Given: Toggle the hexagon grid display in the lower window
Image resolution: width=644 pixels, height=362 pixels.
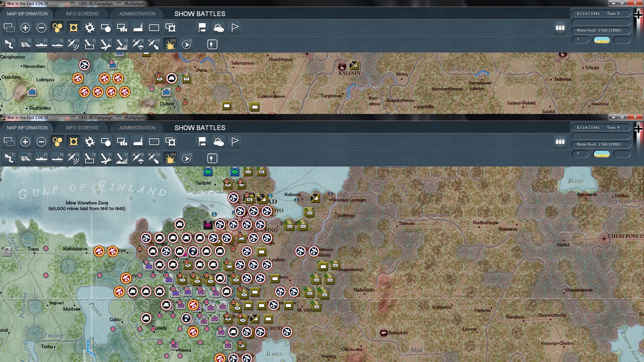Looking at the screenshot, I should click(57, 142).
